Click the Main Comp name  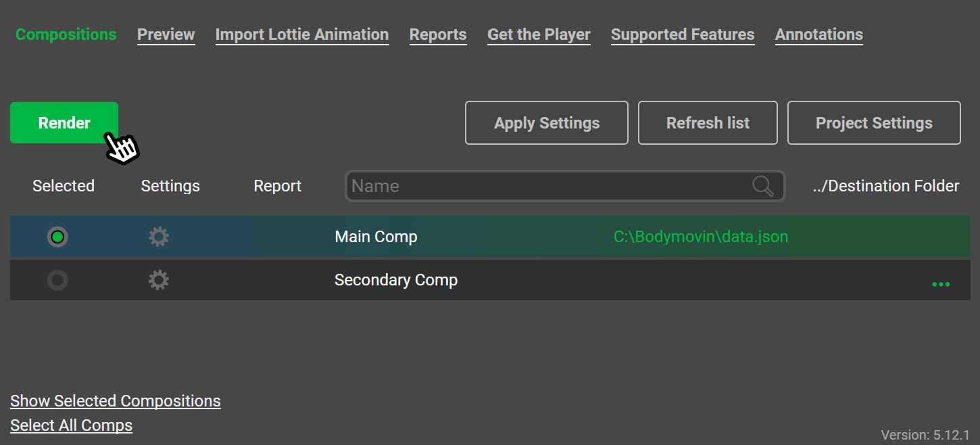[x=376, y=237]
